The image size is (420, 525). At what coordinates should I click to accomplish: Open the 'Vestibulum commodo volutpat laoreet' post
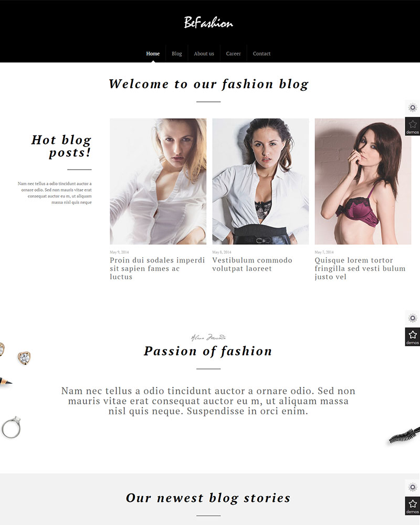[x=252, y=265]
